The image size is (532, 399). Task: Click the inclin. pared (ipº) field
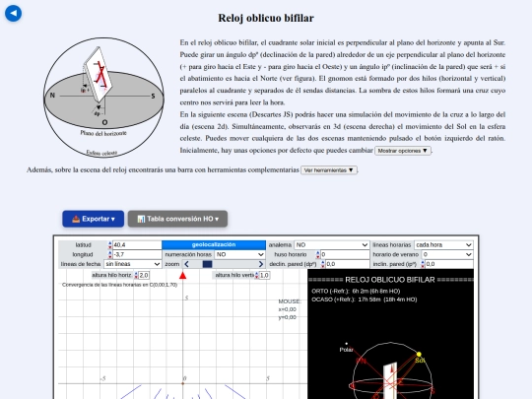coord(449,264)
